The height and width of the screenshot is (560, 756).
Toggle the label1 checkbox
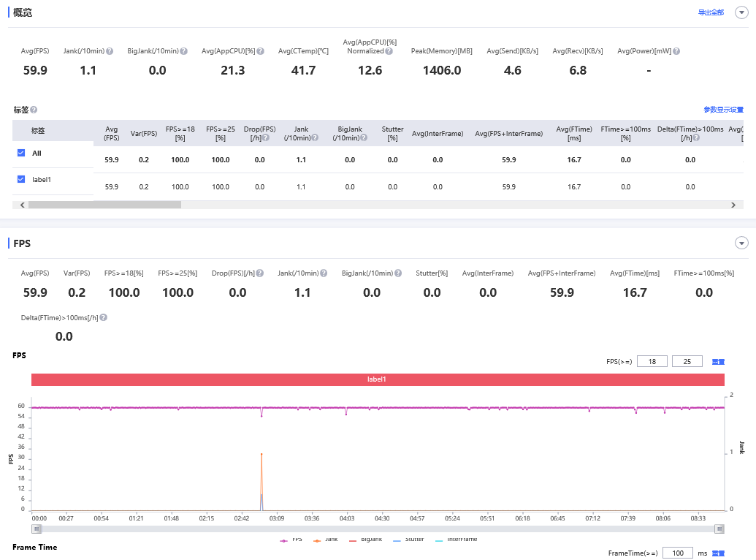pyautogui.click(x=21, y=179)
